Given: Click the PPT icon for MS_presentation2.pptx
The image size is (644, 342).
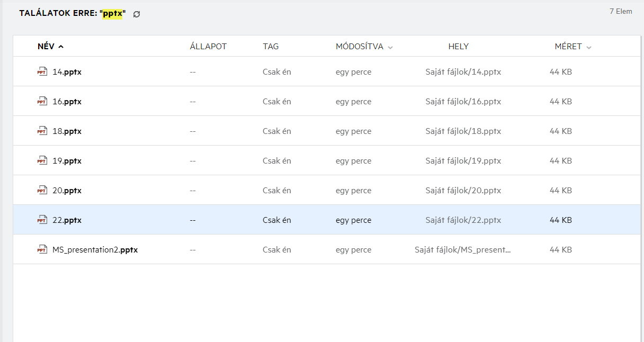Looking at the screenshot, I should point(42,250).
